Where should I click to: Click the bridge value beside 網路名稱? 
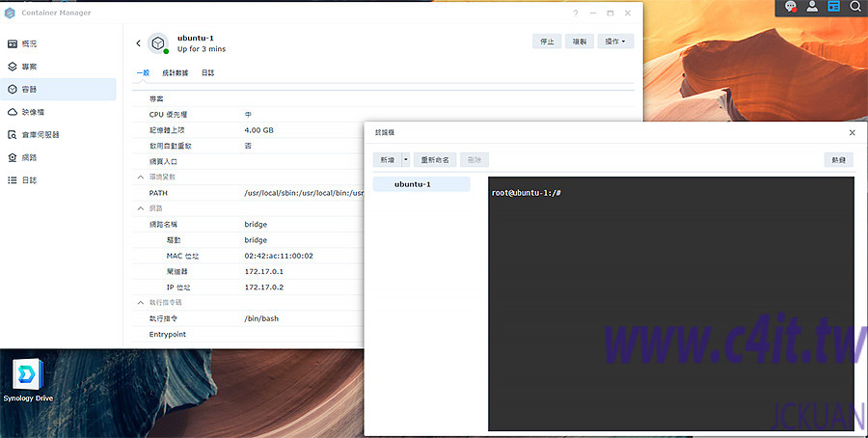(x=256, y=225)
